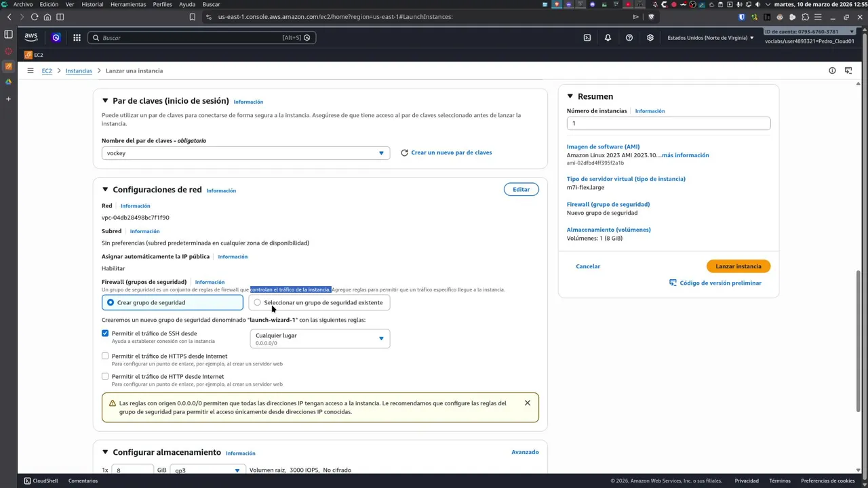Collapse the Resumen panel

click(x=570, y=96)
